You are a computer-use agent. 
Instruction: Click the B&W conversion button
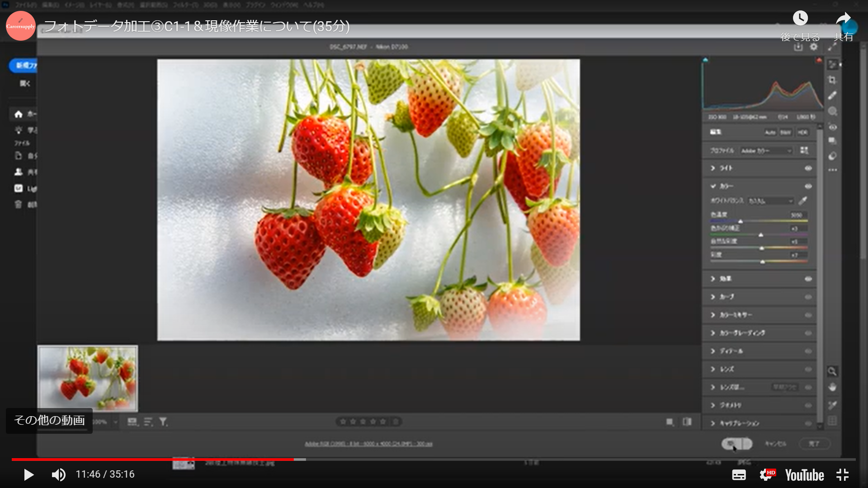pyautogui.click(x=786, y=132)
